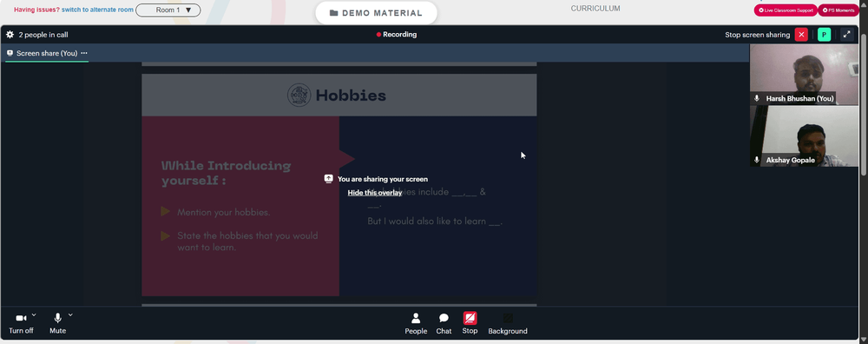Screen dimensions: 868x344
Task: Click the Stop screen sharing label
Action: (757, 35)
